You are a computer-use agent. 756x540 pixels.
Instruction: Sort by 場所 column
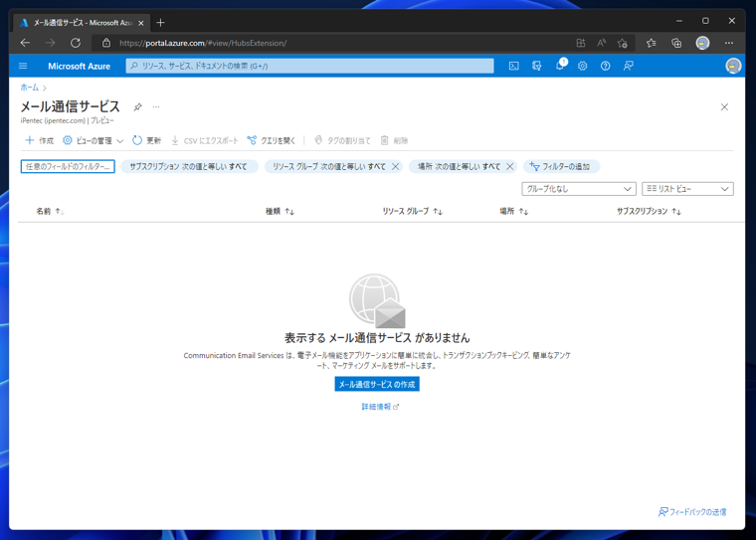point(514,211)
